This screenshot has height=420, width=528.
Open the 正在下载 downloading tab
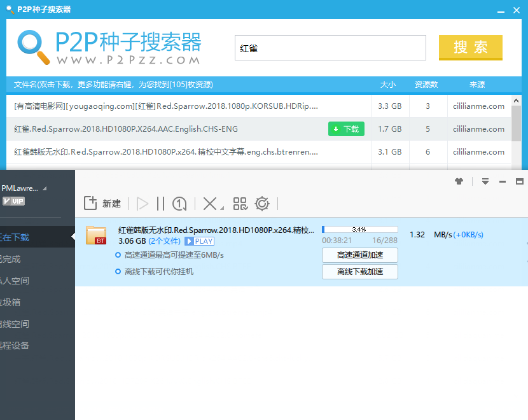(x=38, y=237)
